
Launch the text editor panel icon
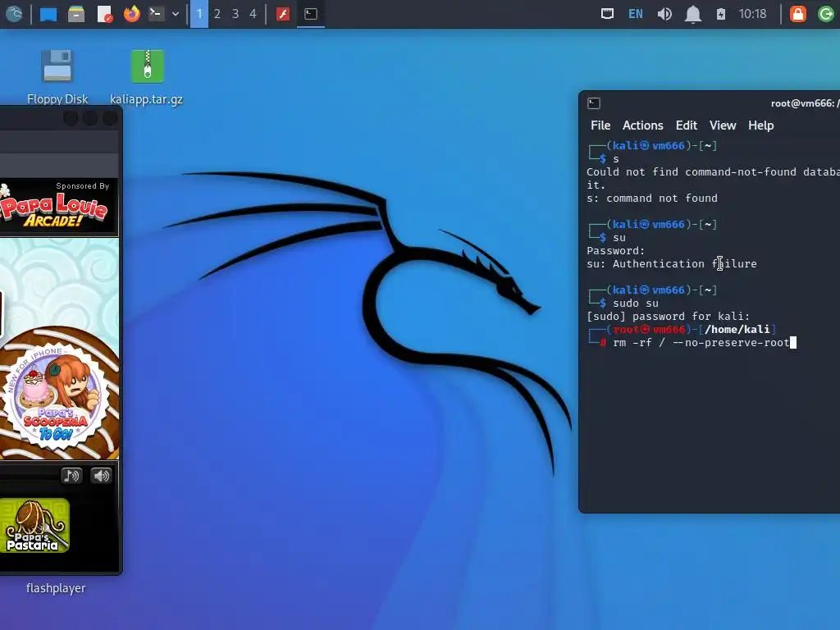click(104, 14)
